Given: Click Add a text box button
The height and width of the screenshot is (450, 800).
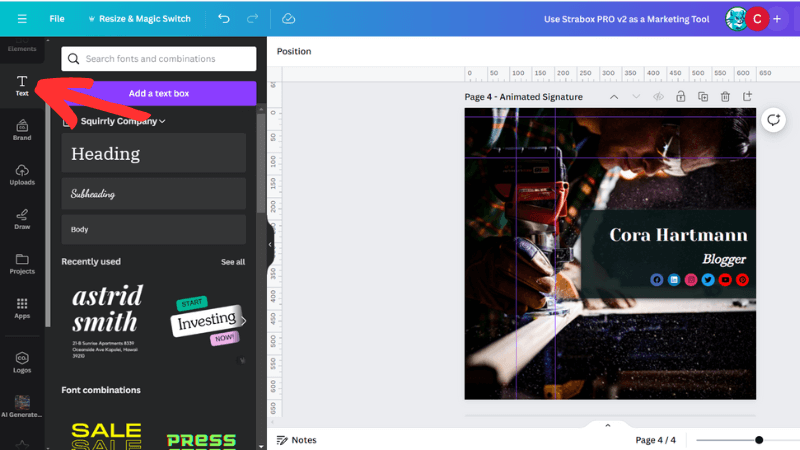Looking at the screenshot, I should pyautogui.click(x=159, y=93).
